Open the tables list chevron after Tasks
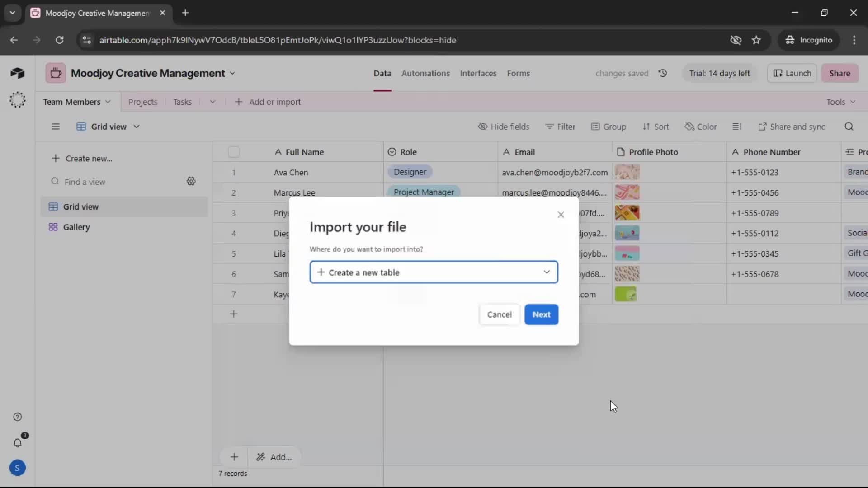This screenshot has width=868, height=488. 212,102
